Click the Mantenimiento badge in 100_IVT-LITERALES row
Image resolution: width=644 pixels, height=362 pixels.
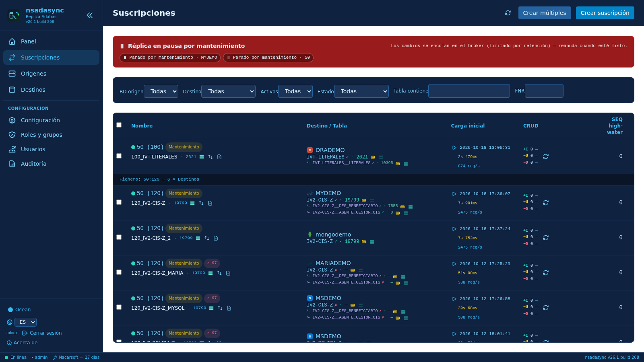tap(184, 147)
